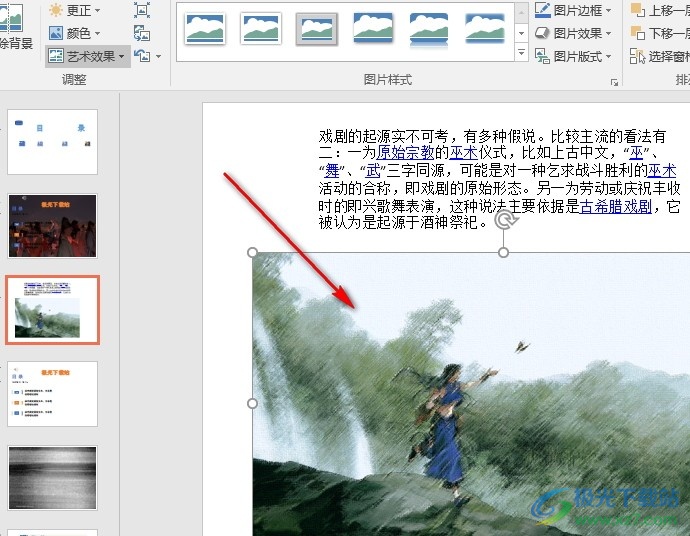The width and height of the screenshot is (690, 536).
Task: Follow the 古希腊戏剧 hyperlink
Action: [x=616, y=206]
